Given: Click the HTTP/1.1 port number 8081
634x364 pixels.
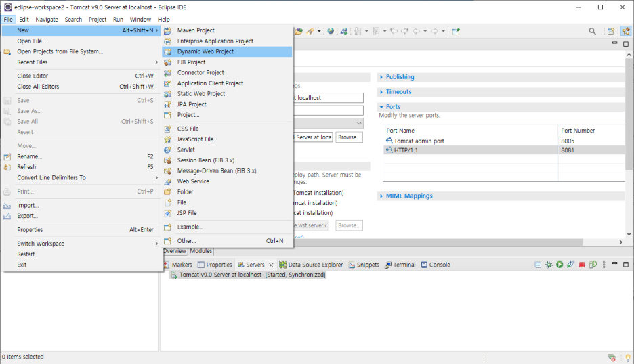Looking at the screenshot, I should pos(568,150).
